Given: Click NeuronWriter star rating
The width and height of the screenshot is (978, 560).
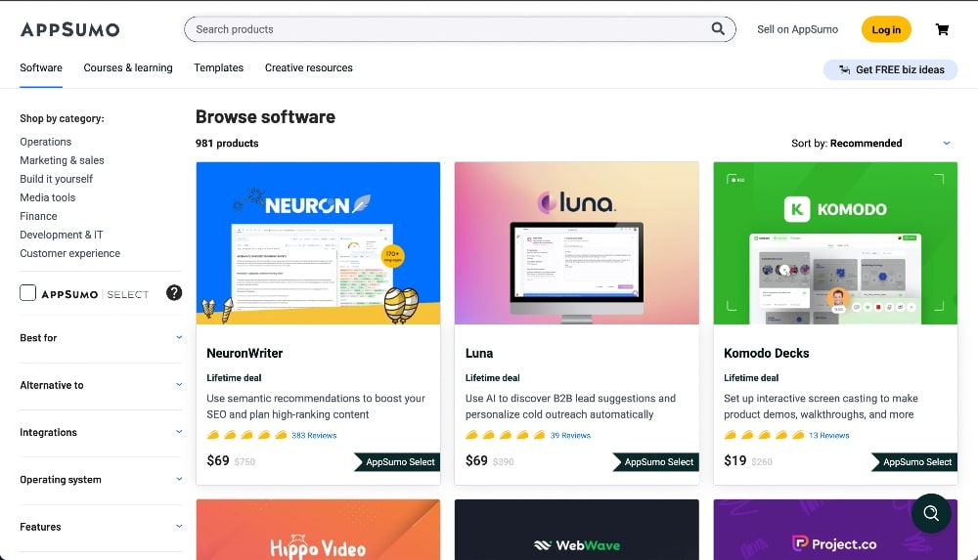Looking at the screenshot, I should pos(247,435).
